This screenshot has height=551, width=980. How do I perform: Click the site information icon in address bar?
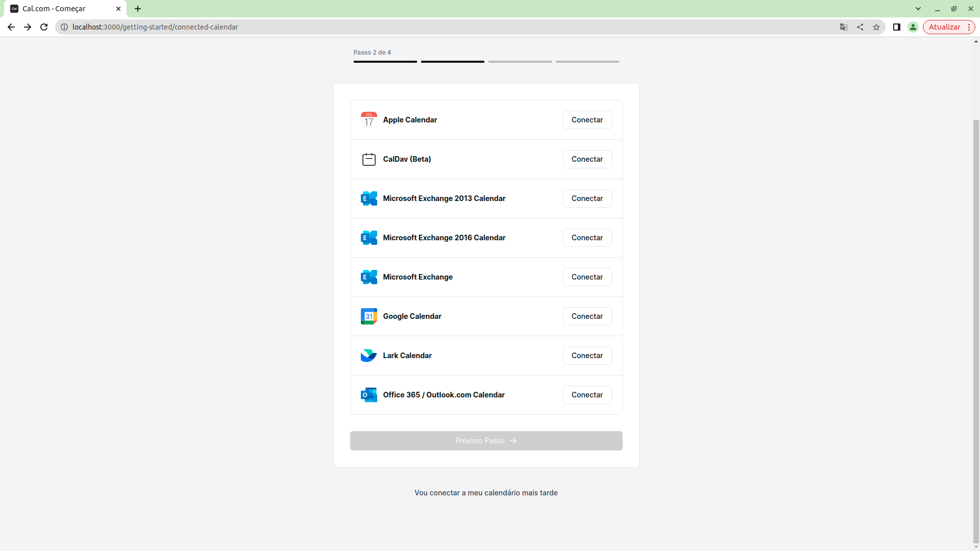[64, 27]
